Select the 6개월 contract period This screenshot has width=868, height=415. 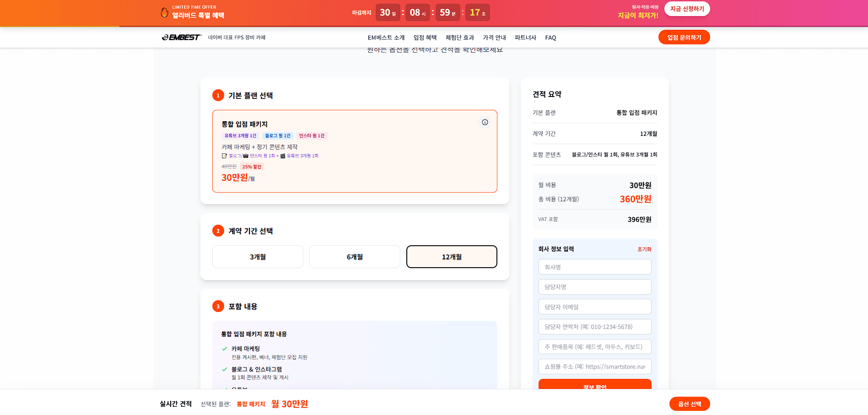[x=355, y=257]
